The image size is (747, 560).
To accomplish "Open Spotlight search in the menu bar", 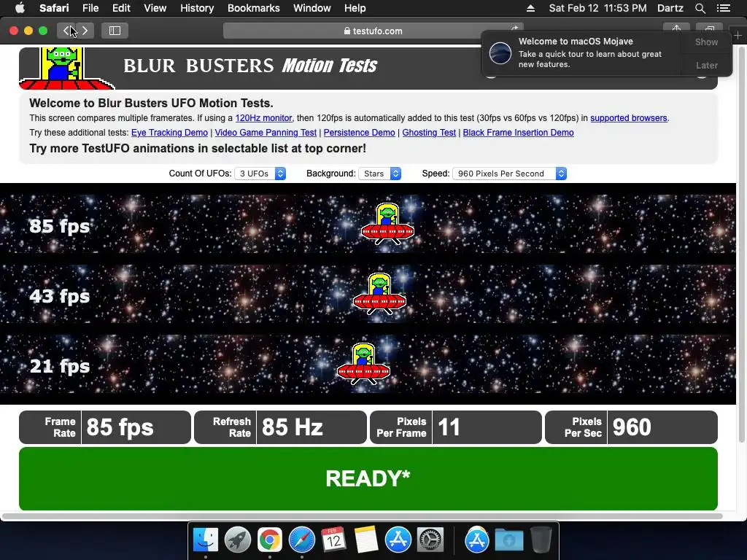I will (700, 8).
